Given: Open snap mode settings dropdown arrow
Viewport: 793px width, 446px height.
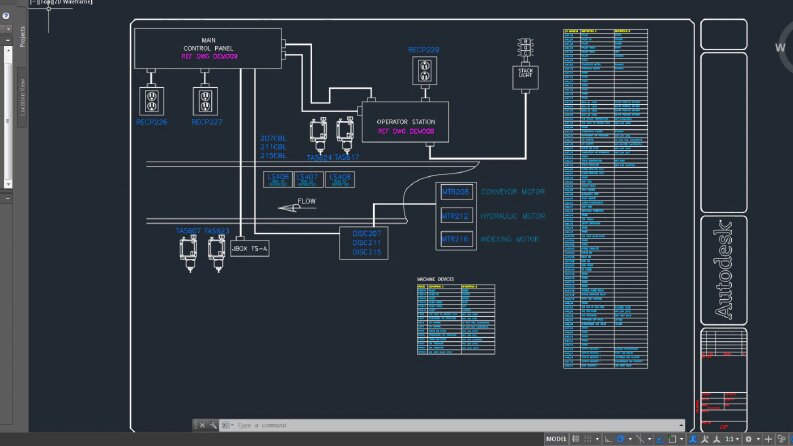Looking at the screenshot, I should tap(597, 439).
